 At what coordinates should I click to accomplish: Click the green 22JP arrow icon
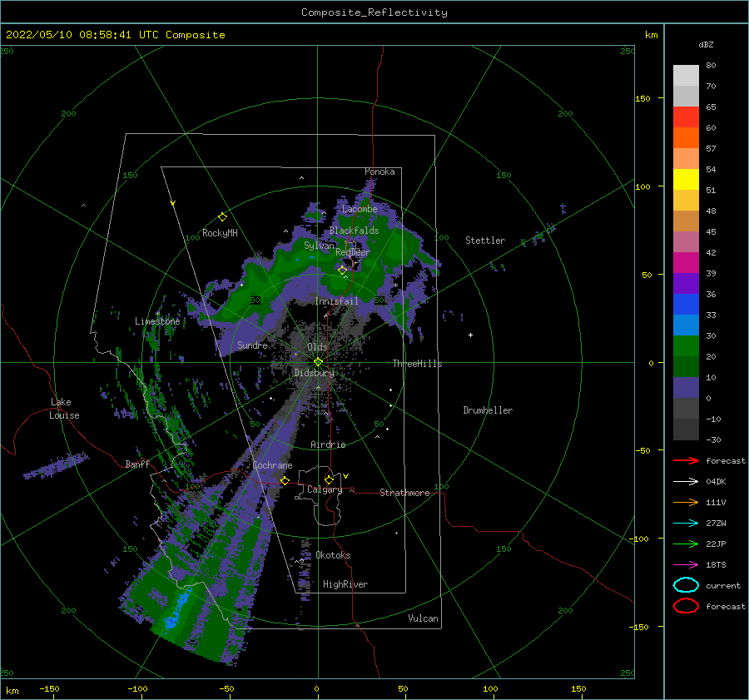pos(686,544)
